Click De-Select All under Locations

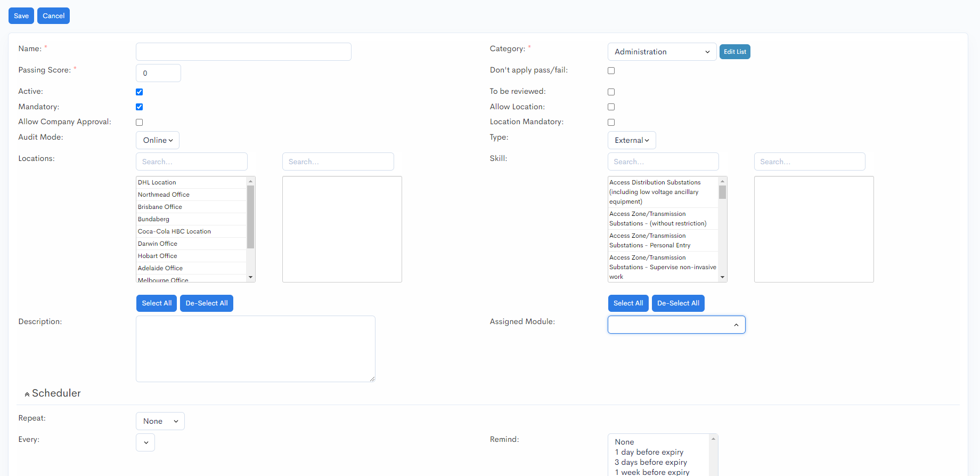click(207, 303)
